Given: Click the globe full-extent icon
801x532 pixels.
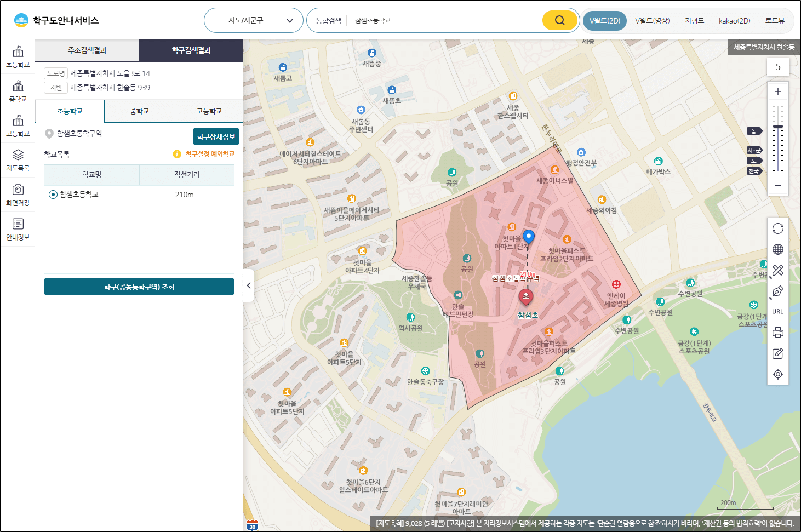Looking at the screenshot, I should tap(778, 249).
